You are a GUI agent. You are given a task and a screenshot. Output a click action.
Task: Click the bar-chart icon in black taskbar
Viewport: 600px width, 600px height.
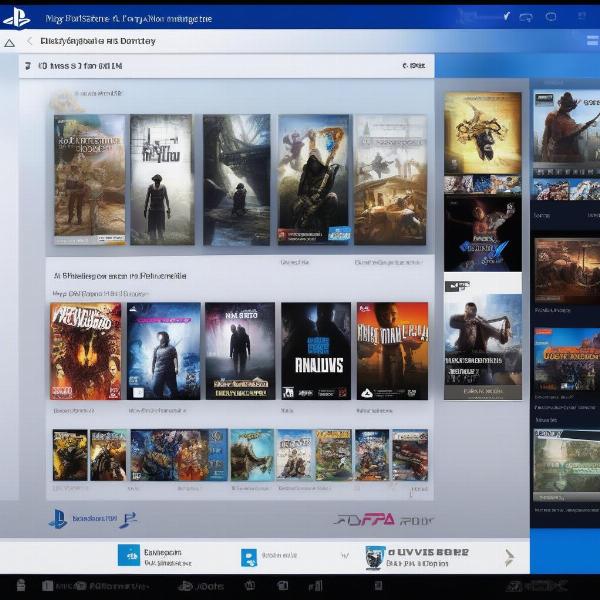click(316, 585)
